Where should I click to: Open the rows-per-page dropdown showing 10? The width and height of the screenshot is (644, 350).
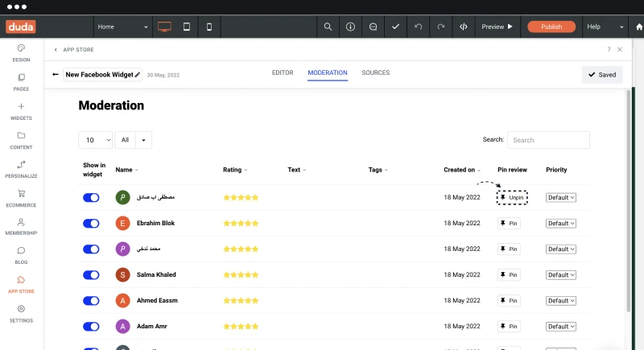pos(95,140)
